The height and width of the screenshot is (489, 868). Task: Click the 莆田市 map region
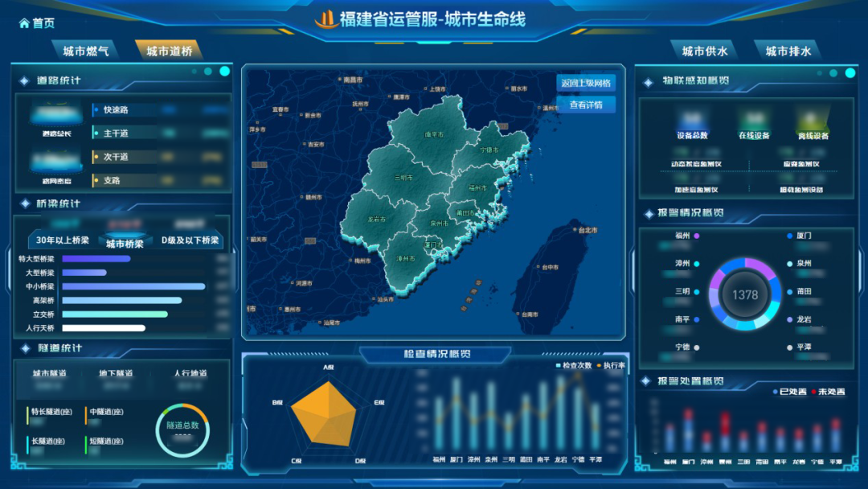(x=465, y=212)
